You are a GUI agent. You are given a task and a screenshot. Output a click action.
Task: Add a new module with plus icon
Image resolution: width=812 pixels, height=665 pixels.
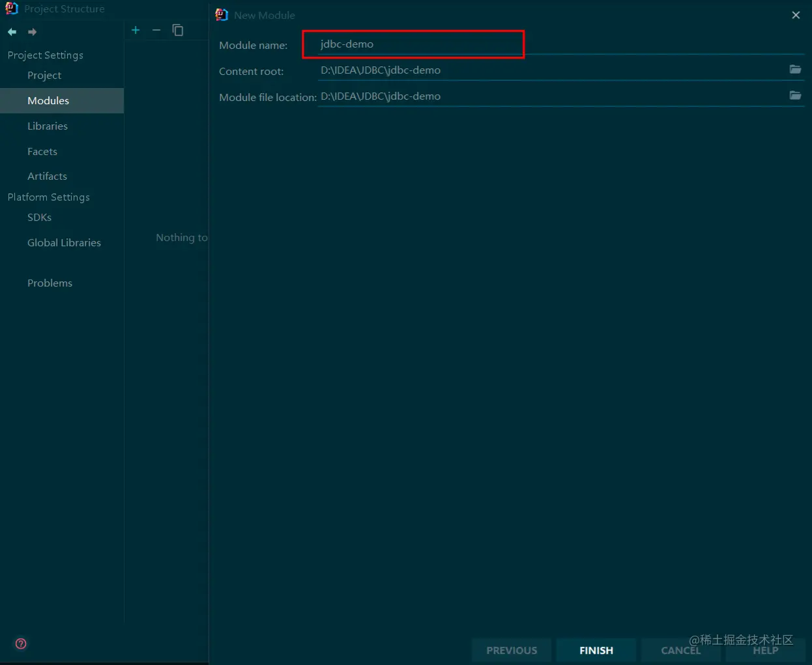point(136,30)
